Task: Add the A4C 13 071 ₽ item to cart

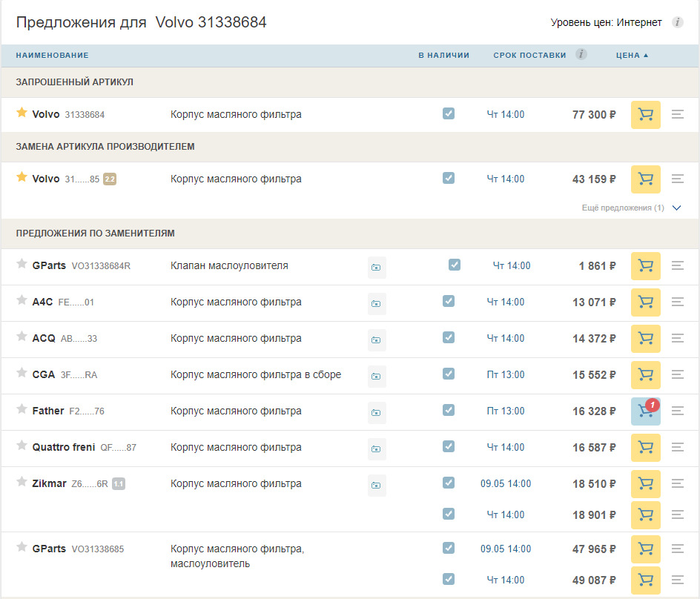Action: pyautogui.click(x=646, y=302)
